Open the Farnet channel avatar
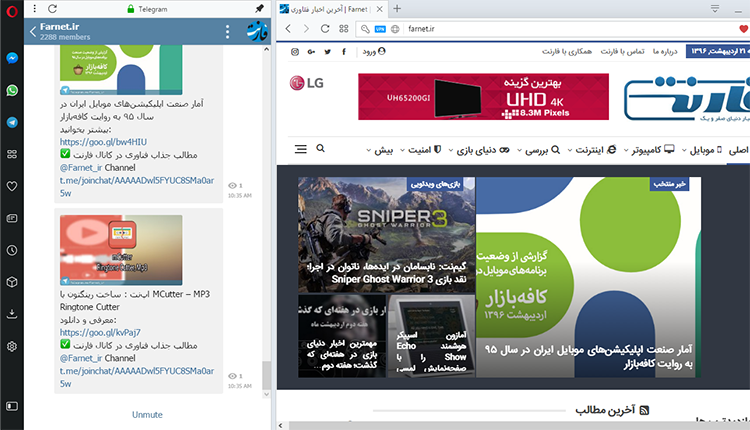The height and width of the screenshot is (430, 750). [257, 32]
